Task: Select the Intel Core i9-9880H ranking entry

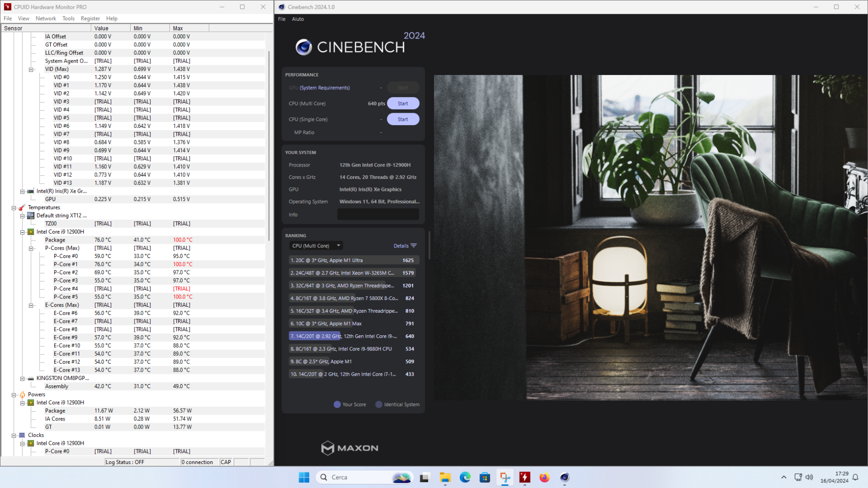Action: click(353, 349)
